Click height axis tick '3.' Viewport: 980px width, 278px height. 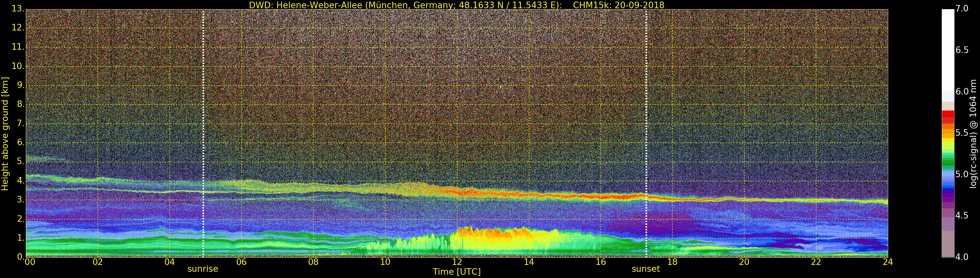tap(20, 200)
